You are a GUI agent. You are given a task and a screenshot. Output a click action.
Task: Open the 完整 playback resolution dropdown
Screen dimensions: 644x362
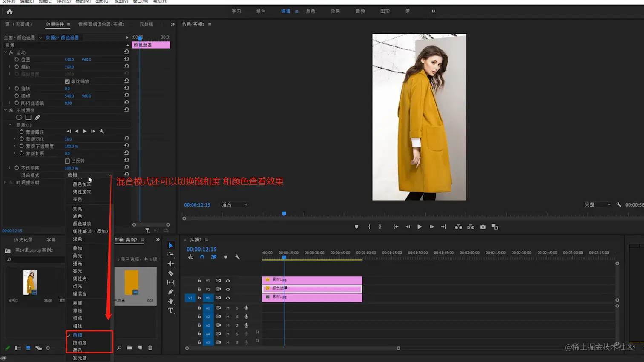click(597, 205)
